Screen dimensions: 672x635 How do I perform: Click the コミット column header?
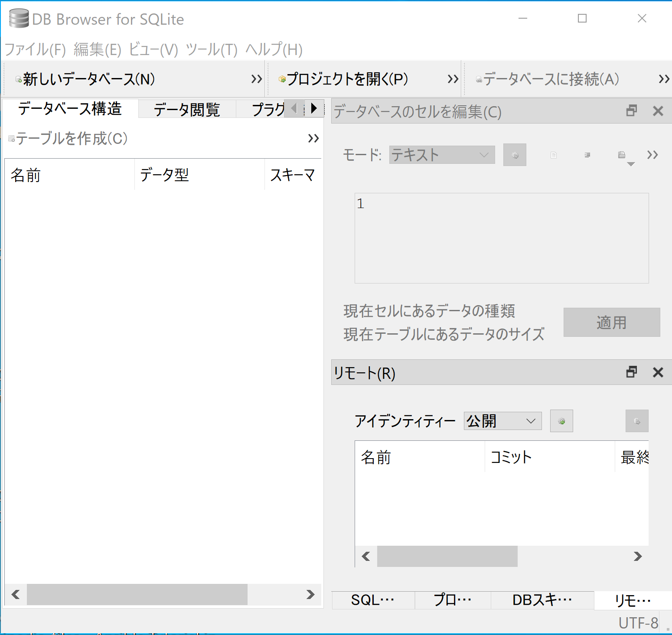coord(550,457)
